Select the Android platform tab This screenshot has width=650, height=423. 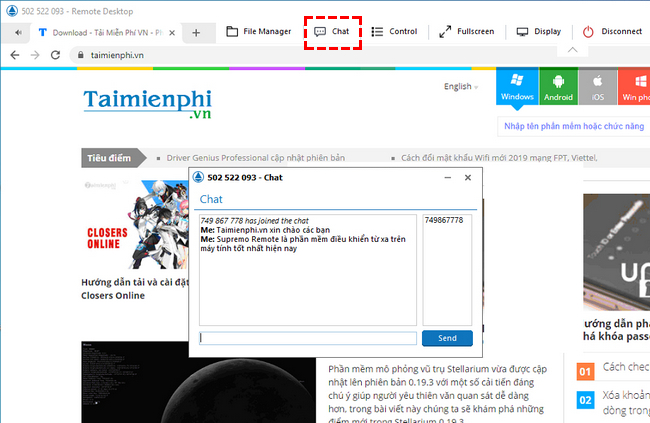point(558,87)
